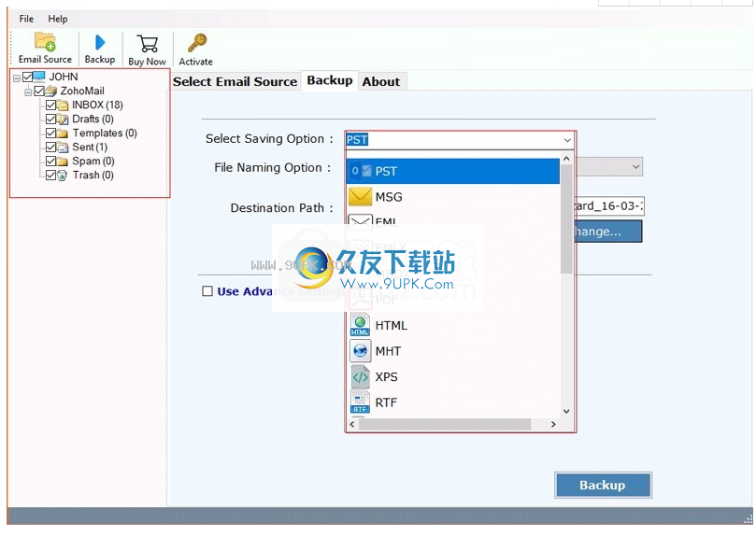Click the RTF document icon
This screenshot has width=756, height=536.
[360, 402]
